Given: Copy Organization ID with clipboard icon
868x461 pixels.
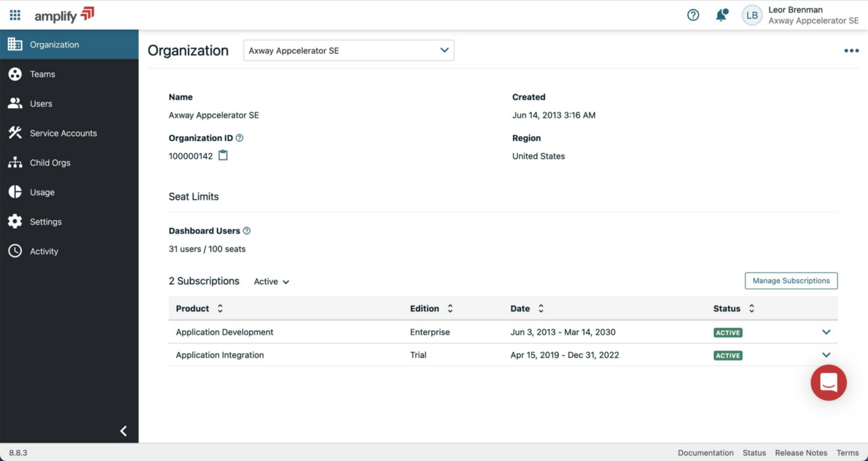Looking at the screenshot, I should pyautogui.click(x=223, y=155).
